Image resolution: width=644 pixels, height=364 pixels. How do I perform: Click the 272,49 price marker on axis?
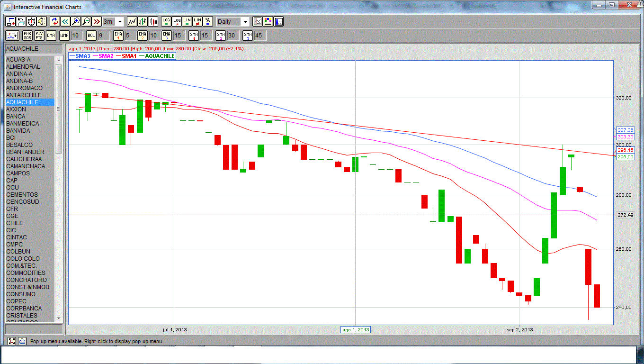tap(625, 215)
